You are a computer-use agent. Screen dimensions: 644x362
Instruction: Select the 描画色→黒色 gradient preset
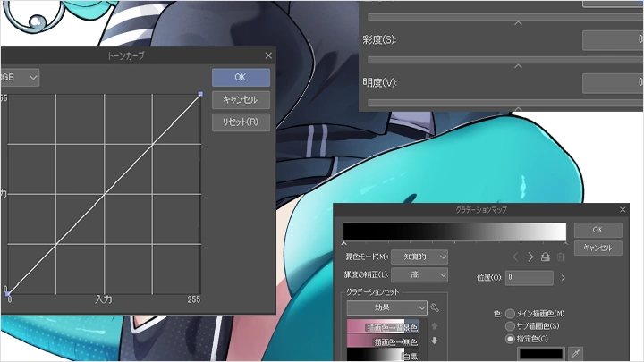tap(383, 341)
